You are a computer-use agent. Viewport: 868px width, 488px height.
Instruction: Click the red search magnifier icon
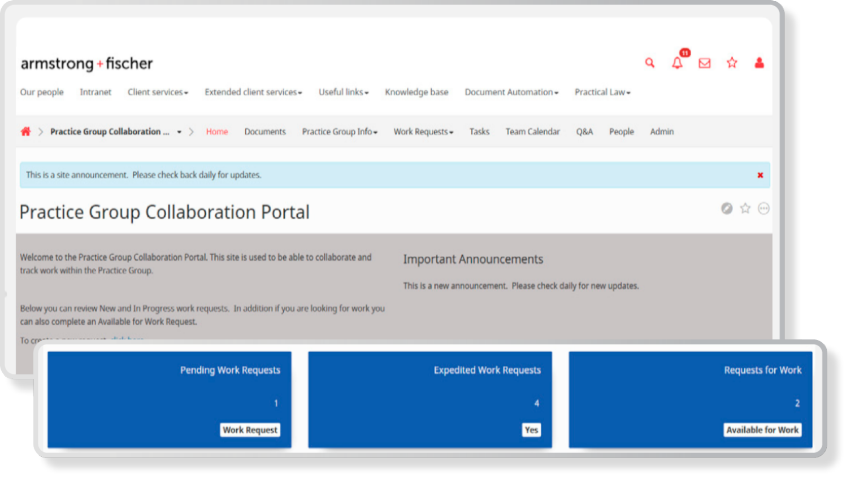click(x=650, y=63)
